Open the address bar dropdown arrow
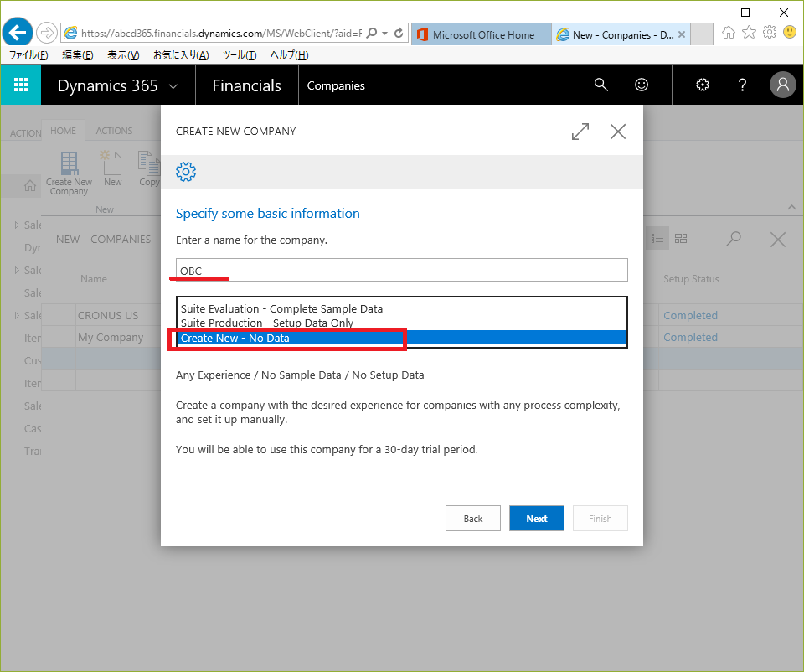Screen dimensions: 804x672 [x=384, y=34]
